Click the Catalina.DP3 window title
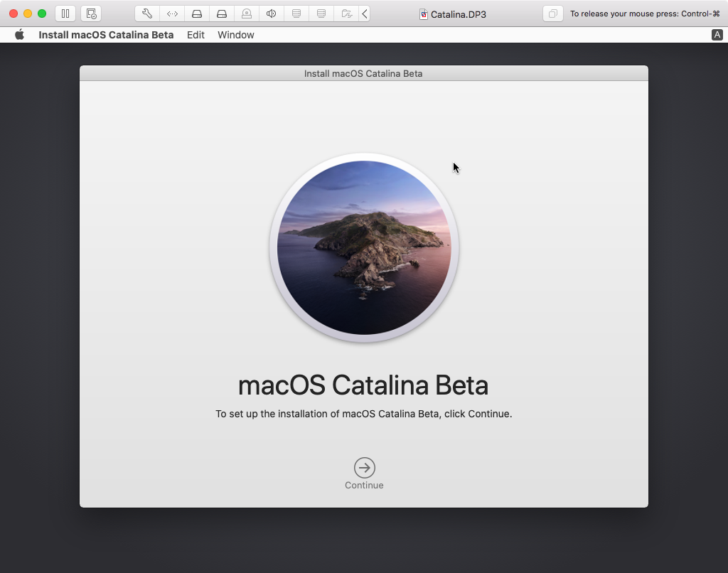The width and height of the screenshot is (728, 573). 459,14
